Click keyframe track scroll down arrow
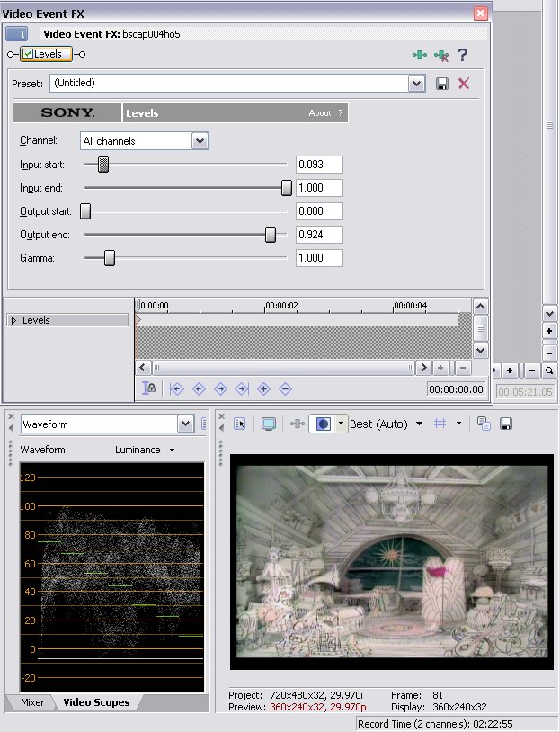The height and width of the screenshot is (732, 560). coord(481,350)
